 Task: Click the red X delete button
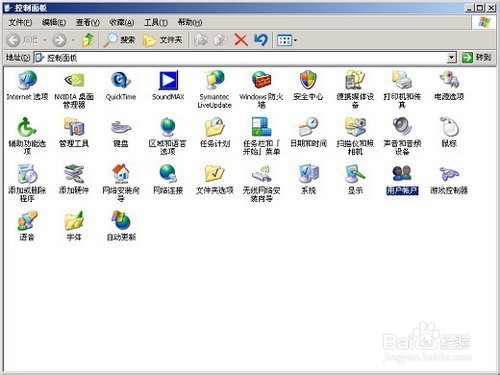tap(241, 40)
